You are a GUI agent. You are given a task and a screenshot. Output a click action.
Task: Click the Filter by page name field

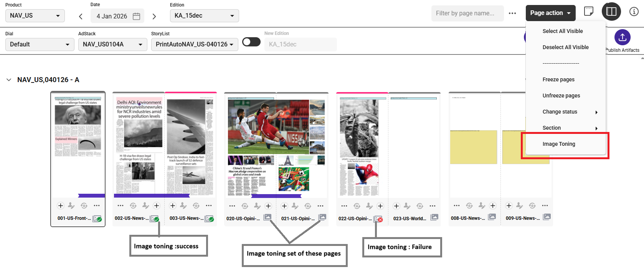pyautogui.click(x=467, y=13)
